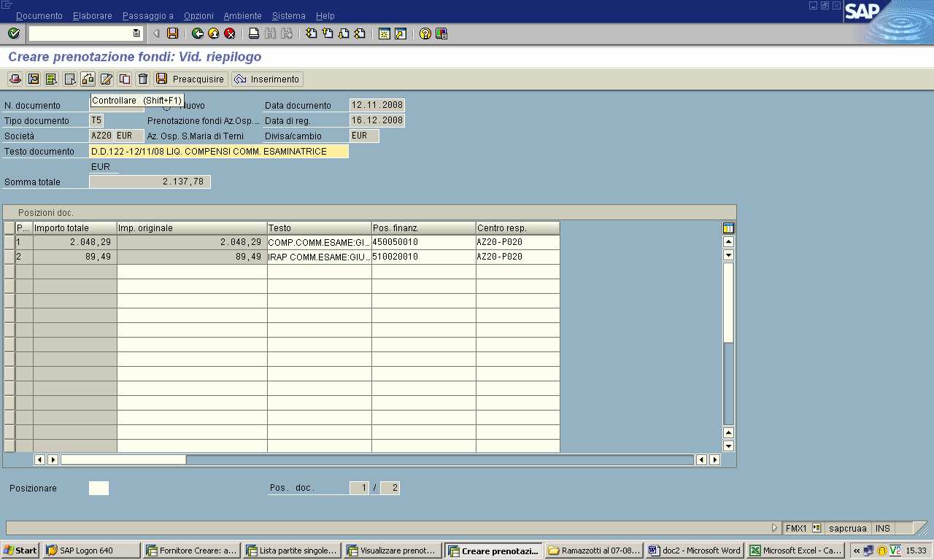Screen dimensions: 934x560
Task: Click the Print icon
Action: click(x=254, y=34)
